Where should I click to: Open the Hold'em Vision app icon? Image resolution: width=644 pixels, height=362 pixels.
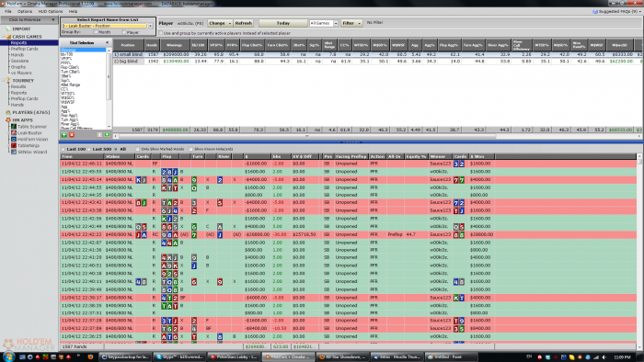pyautogui.click(x=14, y=140)
